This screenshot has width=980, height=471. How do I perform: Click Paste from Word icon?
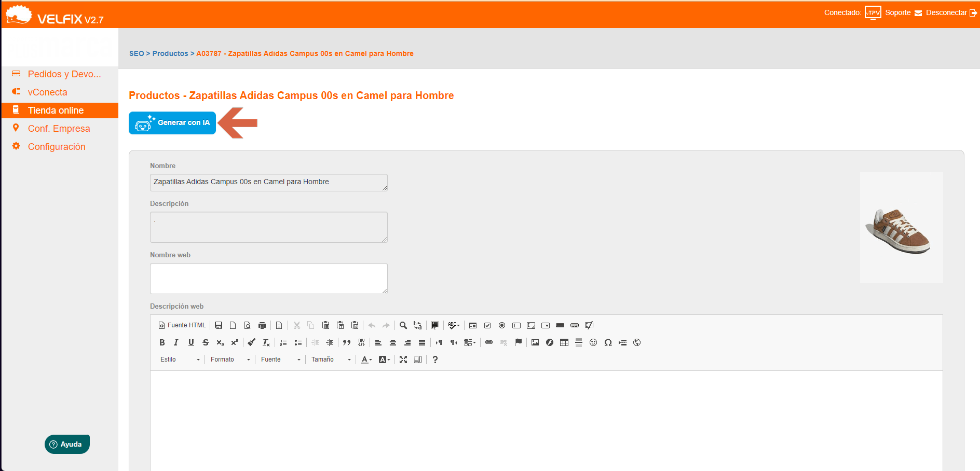(355, 325)
